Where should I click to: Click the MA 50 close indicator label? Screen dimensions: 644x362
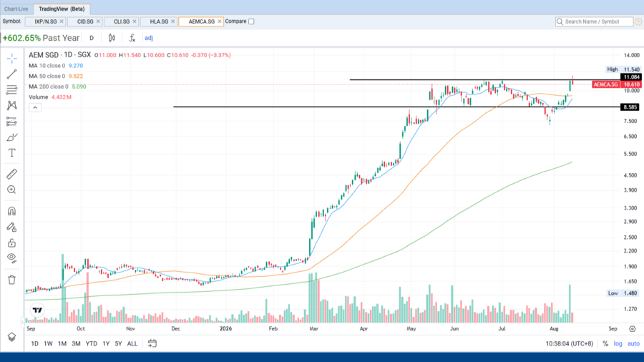pos(47,76)
